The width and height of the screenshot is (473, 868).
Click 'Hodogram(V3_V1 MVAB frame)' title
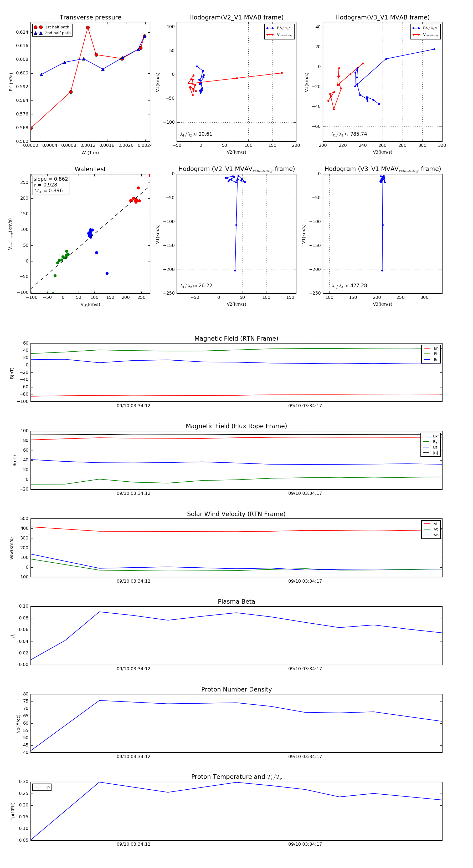pos(382,18)
